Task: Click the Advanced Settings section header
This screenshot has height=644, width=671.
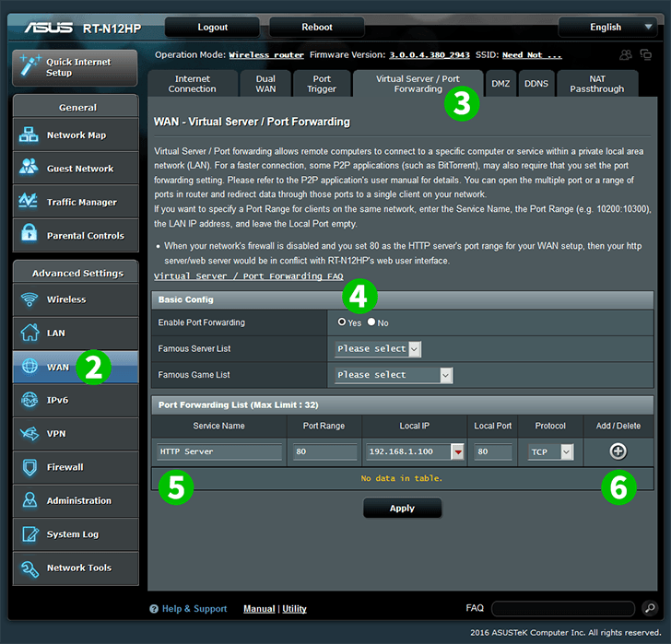Action: [76, 273]
